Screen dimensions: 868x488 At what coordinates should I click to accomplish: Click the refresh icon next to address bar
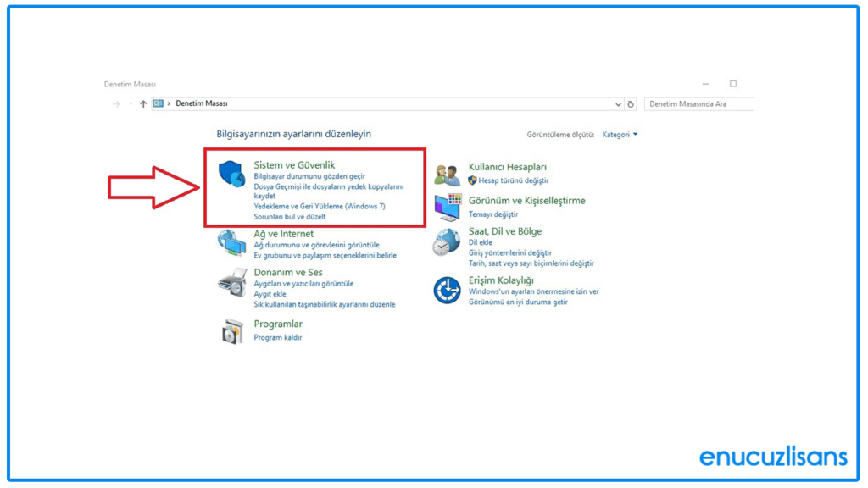coord(630,103)
